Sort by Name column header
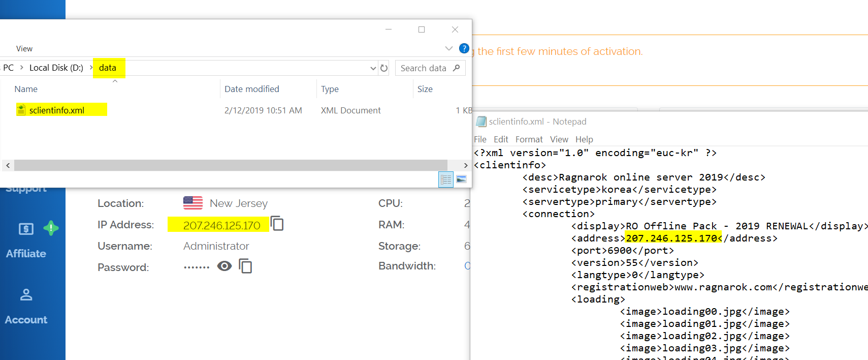 (26, 89)
